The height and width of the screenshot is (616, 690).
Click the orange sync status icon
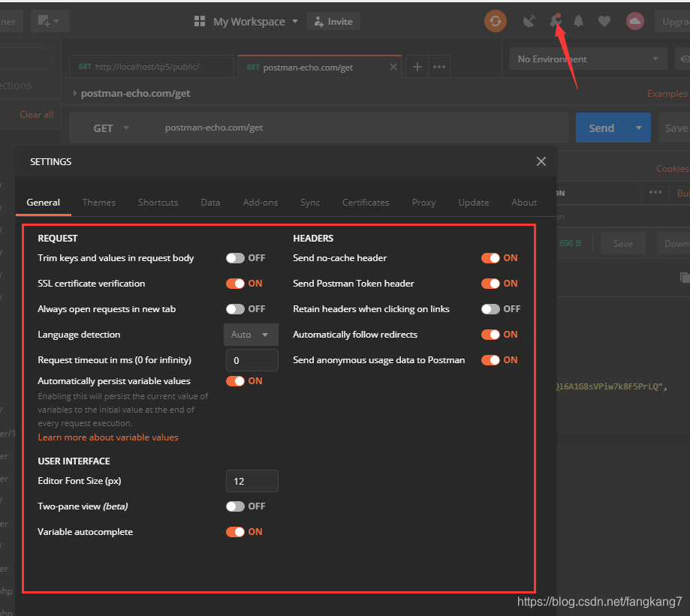tap(495, 21)
